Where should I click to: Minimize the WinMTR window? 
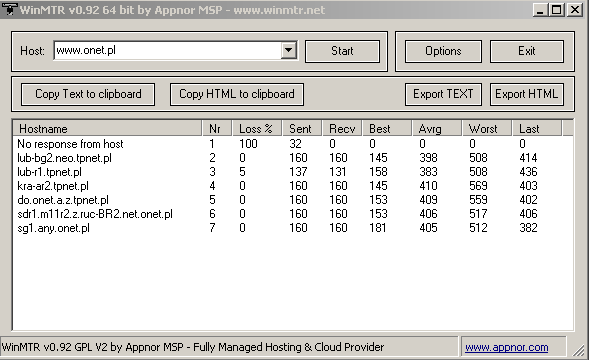click(x=540, y=10)
